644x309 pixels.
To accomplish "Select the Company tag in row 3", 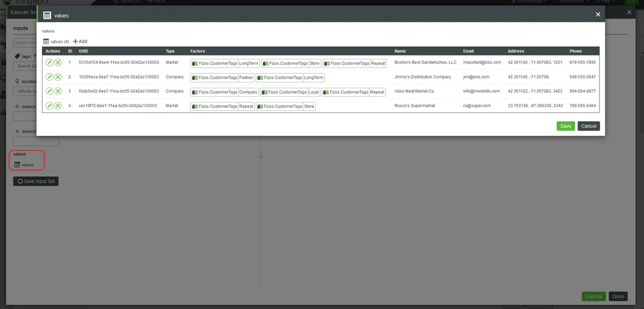I will (225, 92).
